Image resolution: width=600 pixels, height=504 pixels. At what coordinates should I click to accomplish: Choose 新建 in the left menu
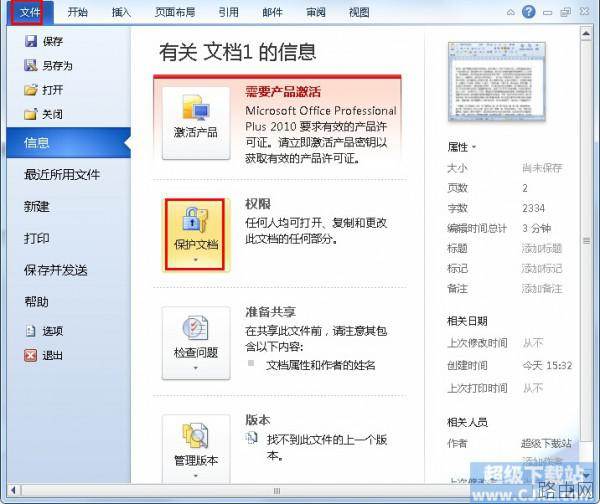pos(37,207)
